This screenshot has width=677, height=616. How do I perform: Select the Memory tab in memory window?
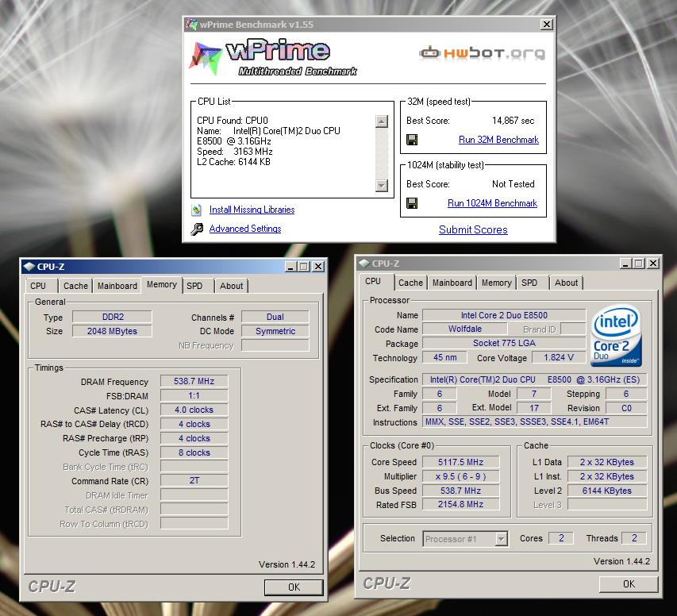(162, 285)
